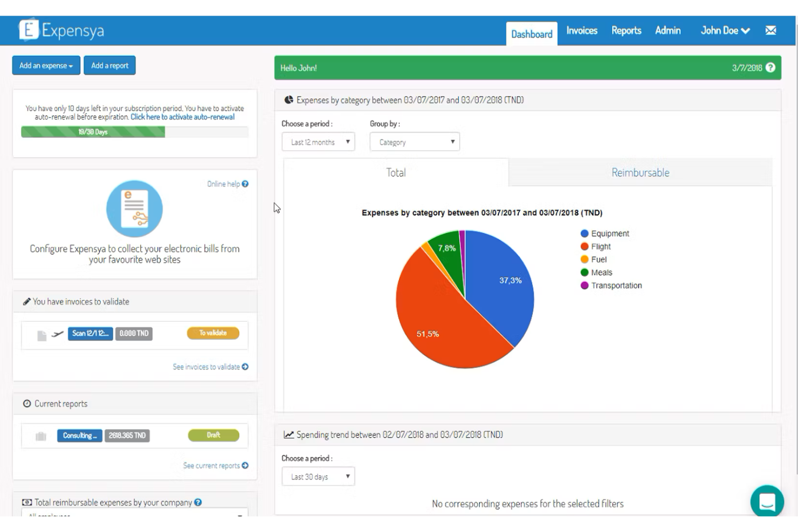
Task: Click the document icon in scan invoice row
Action: click(x=42, y=336)
